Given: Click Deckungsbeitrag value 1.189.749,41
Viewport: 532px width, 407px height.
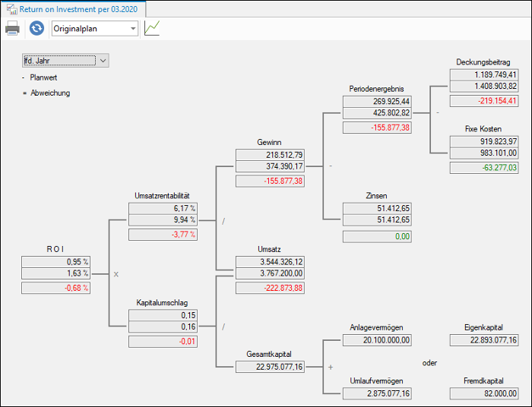Looking at the screenshot, I should click(484, 74).
